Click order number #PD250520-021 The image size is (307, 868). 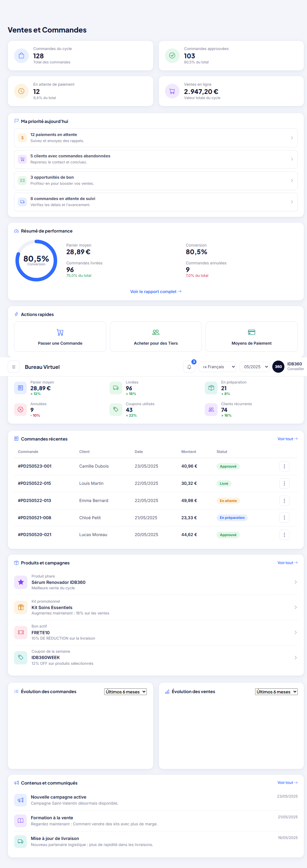(x=35, y=535)
